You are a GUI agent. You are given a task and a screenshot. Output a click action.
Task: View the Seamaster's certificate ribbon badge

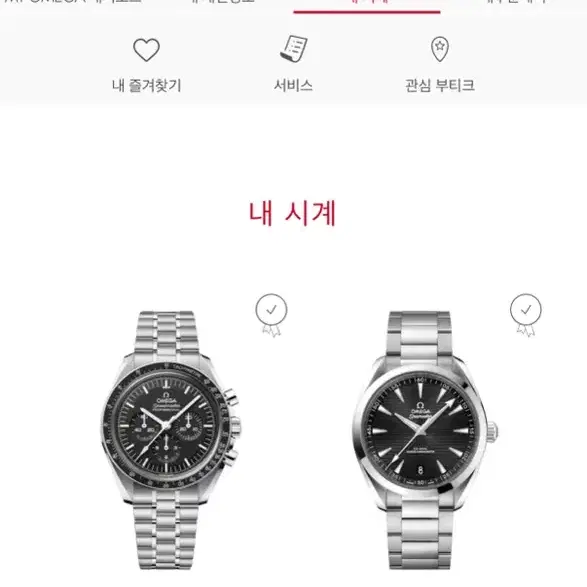click(526, 315)
